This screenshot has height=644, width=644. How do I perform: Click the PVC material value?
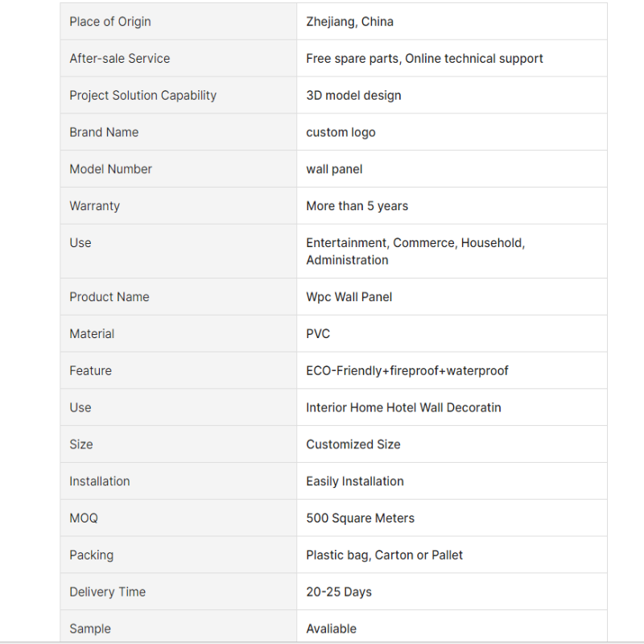(318, 334)
